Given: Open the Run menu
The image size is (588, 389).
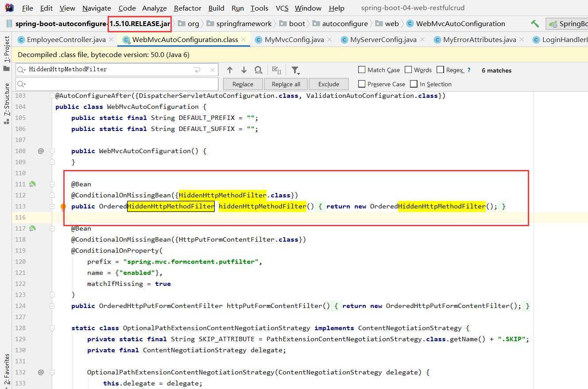Looking at the screenshot, I should point(238,8).
